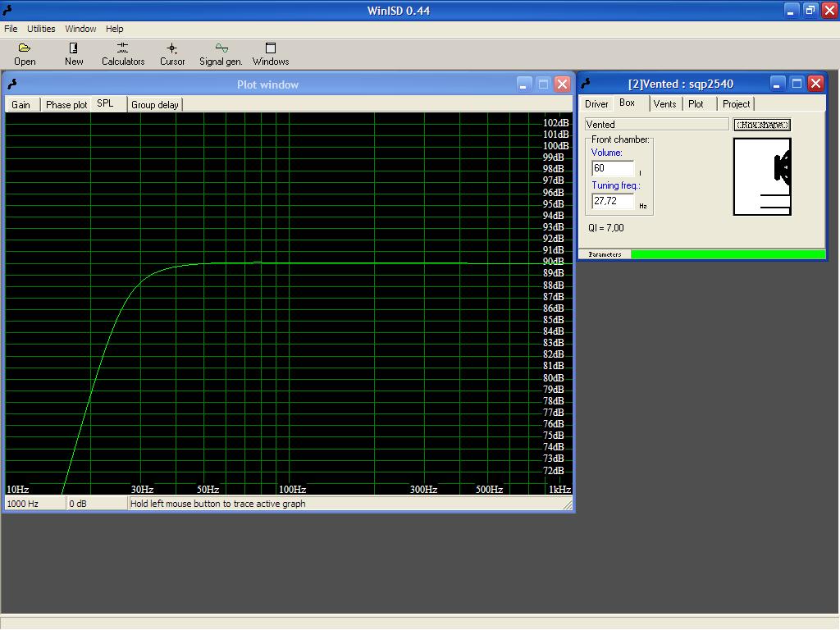840x630 pixels.
Task: Click the '500Hz' frequency axis label
Action: (489, 489)
